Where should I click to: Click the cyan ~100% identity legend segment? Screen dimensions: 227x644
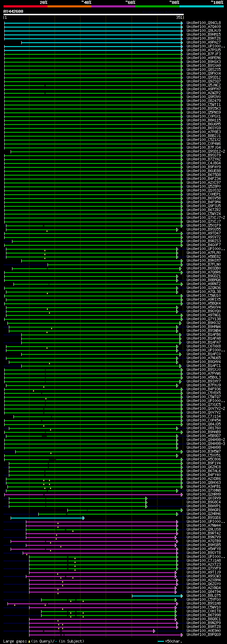click(x=201, y=6)
